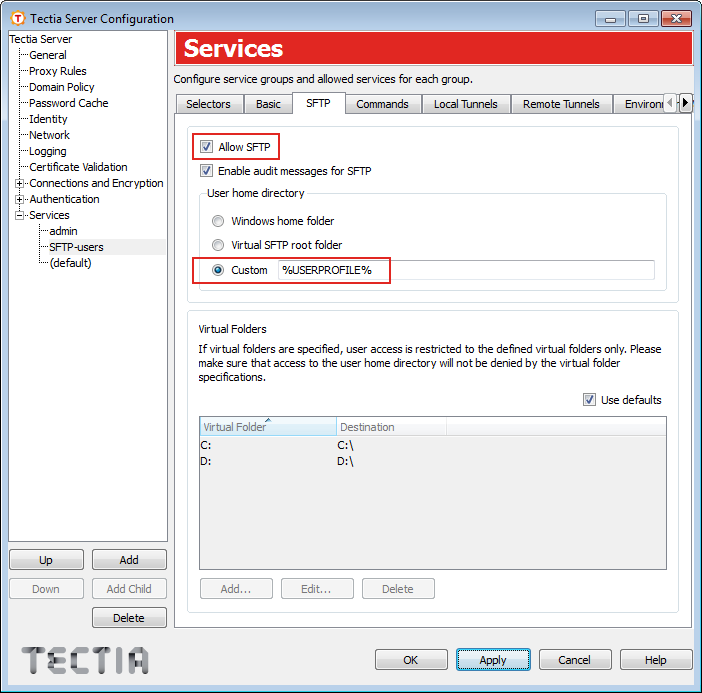Uncheck the Allow SFTP checkbox
702x693 pixels.
[x=206, y=147]
